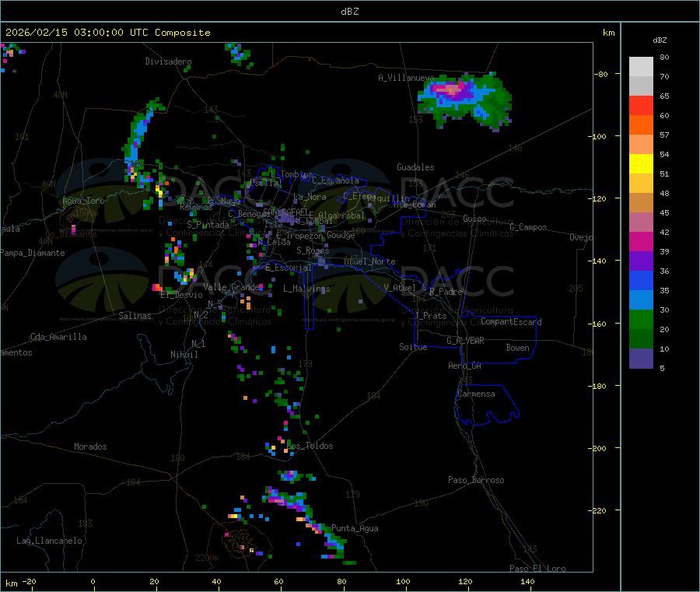Click the El_Desvio location label
The width and height of the screenshot is (700, 592).
point(181,295)
